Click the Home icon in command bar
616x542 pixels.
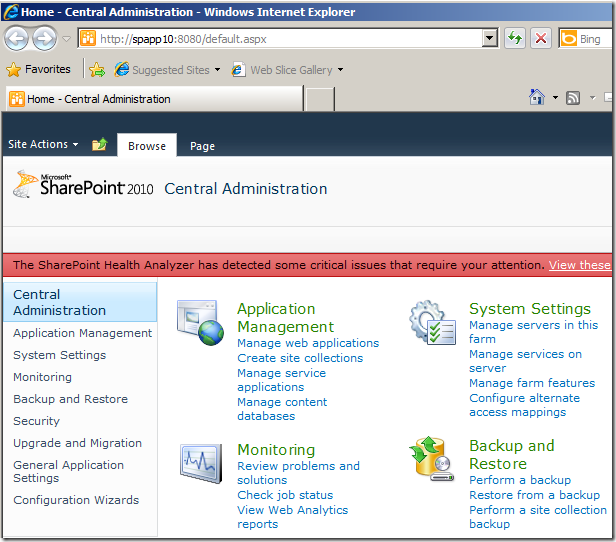click(x=537, y=98)
